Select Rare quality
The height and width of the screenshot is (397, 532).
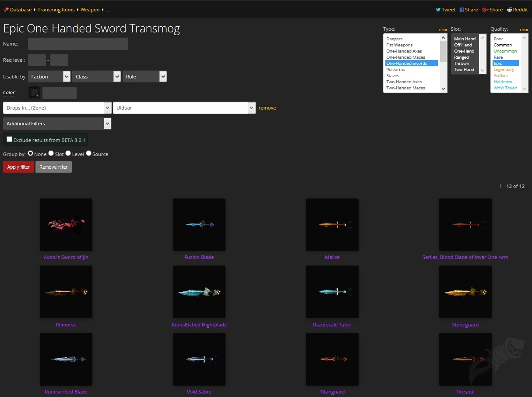pos(498,57)
